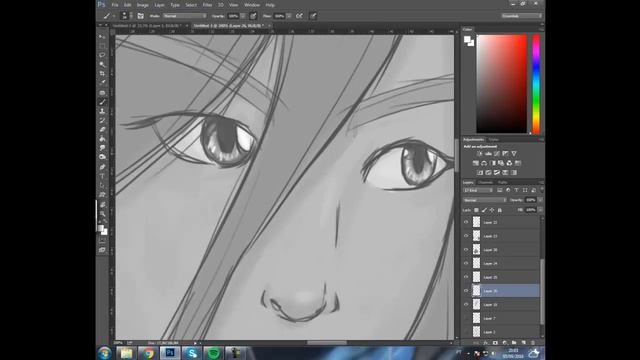Enable airbrush-style build-up in options bar

point(300,16)
